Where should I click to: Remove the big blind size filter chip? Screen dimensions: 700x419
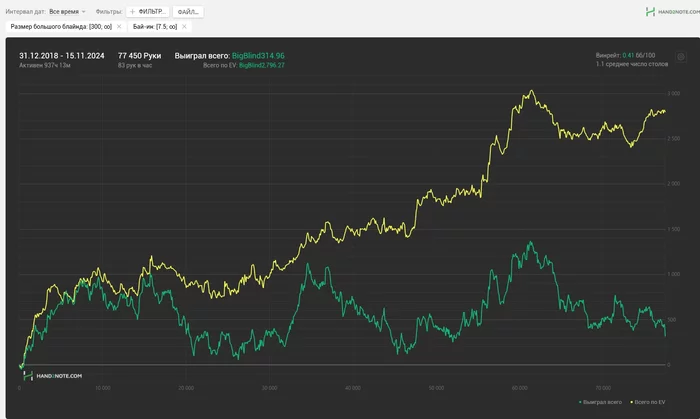[119, 27]
